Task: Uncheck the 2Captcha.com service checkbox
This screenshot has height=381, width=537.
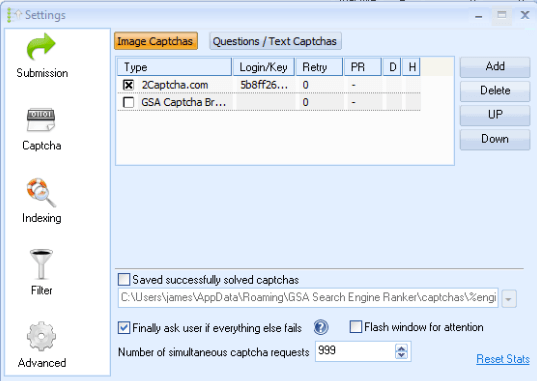Action: [x=128, y=85]
